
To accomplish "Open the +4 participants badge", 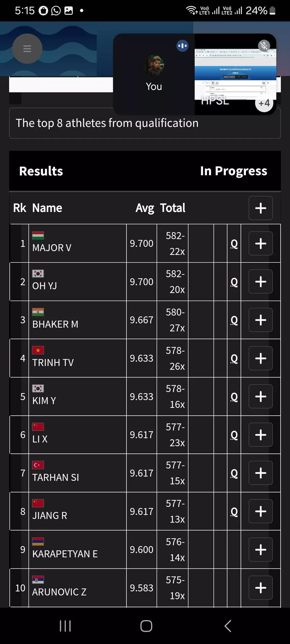I will click(264, 103).
